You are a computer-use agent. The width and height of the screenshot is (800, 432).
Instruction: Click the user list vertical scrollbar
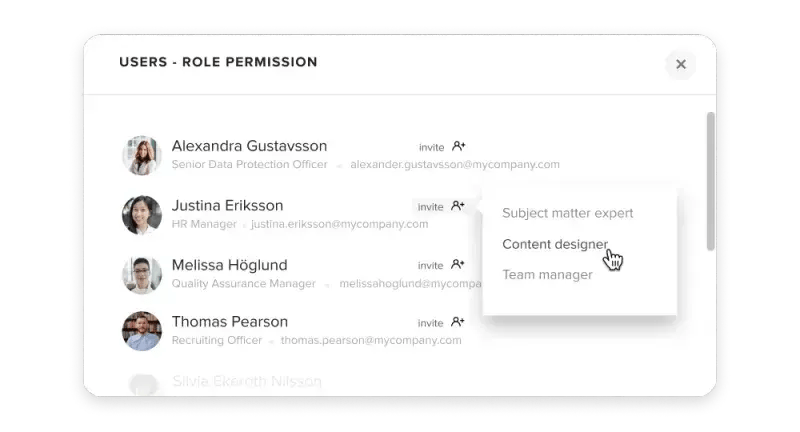(x=710, y=182)
